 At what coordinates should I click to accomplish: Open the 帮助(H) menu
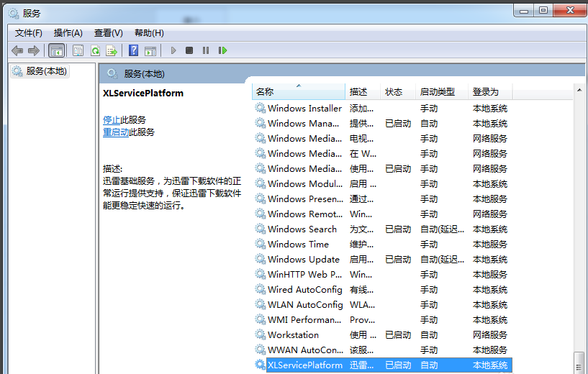pyautogui.click(x=149, y=33)
